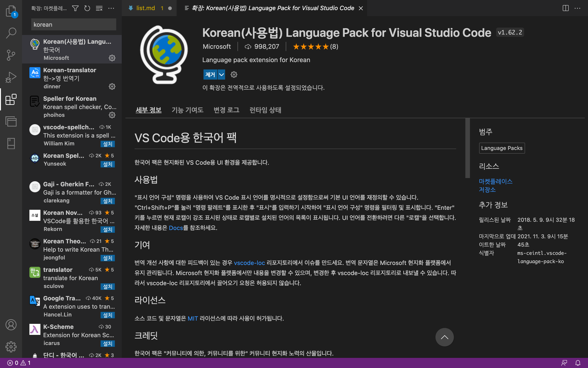Open the Search view in activity bar

click(x=11, y=33)
